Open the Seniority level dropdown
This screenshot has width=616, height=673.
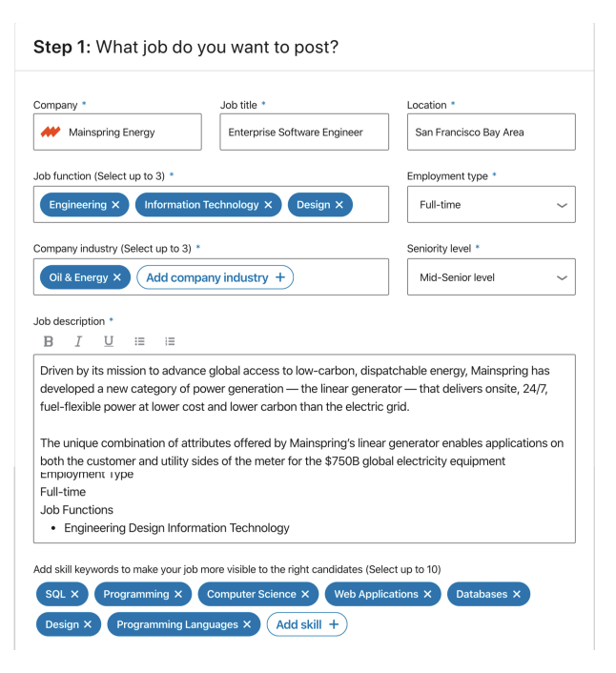(491, 276)
